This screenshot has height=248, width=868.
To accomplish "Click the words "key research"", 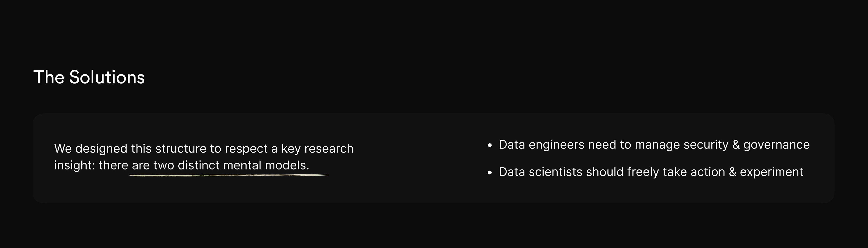I will (x=317, y=148).
